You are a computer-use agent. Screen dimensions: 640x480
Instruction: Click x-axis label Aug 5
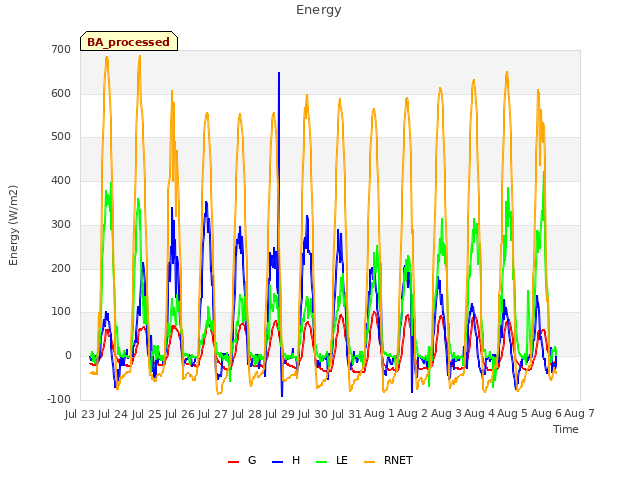click(513, 414)
